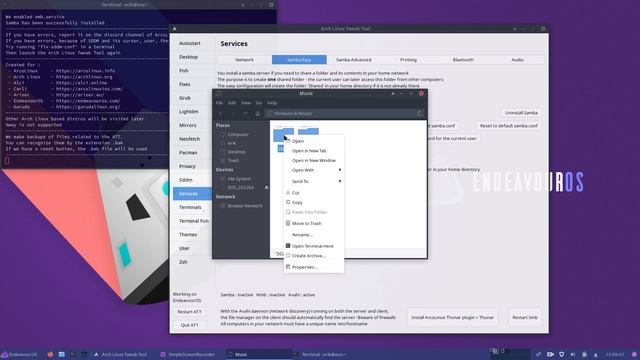Screen dimensions: 640x360
Task: Open Thunar Edit menu
Action: click(x=232, y=103)
